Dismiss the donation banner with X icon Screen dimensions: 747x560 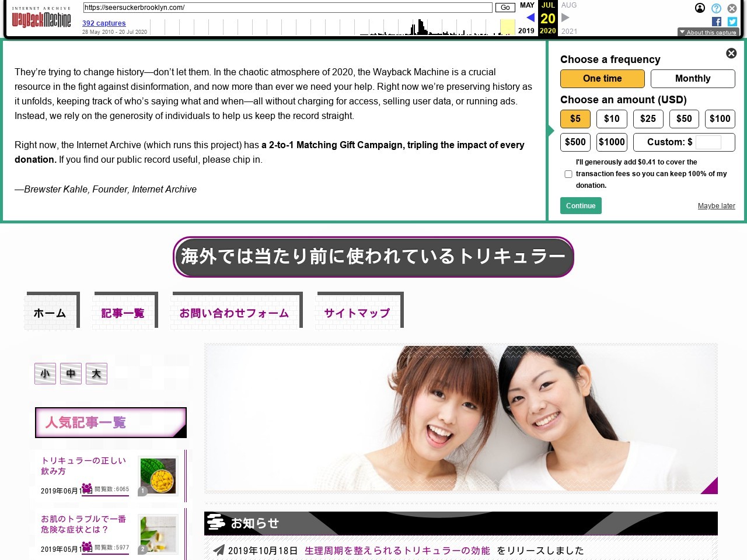(x=731, y=54)
